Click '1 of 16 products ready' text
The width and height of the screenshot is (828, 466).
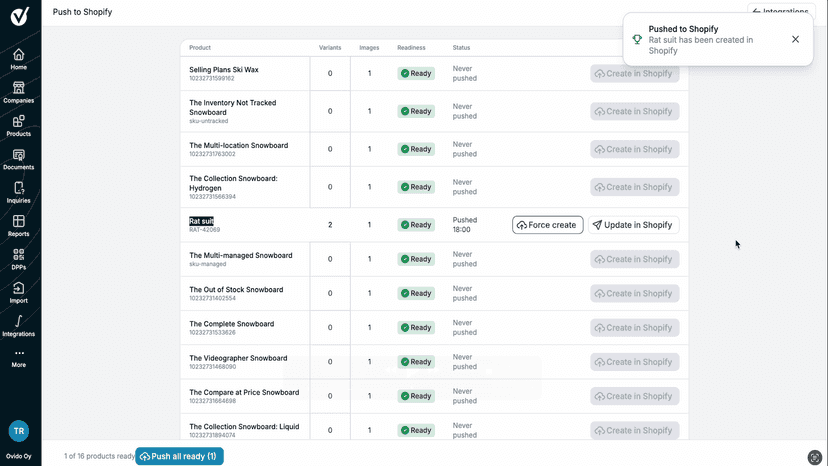pyautogui.click(x=99, y=456)
